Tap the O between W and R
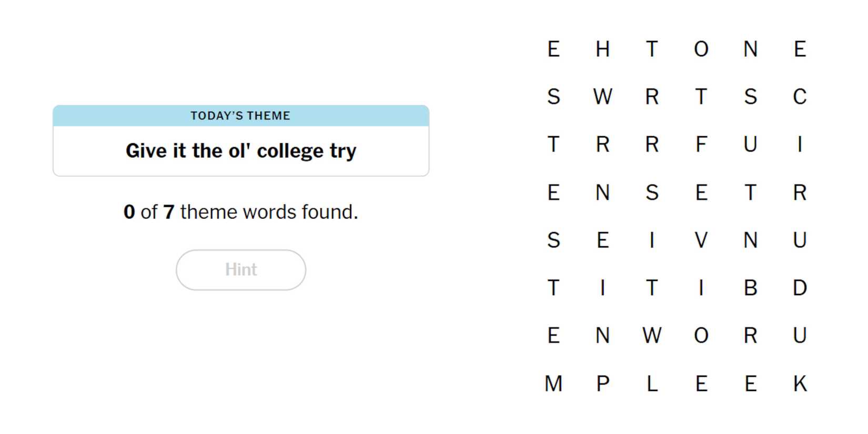Image resolution: width=868 pixels, height=434 pixels. [701, 336]
